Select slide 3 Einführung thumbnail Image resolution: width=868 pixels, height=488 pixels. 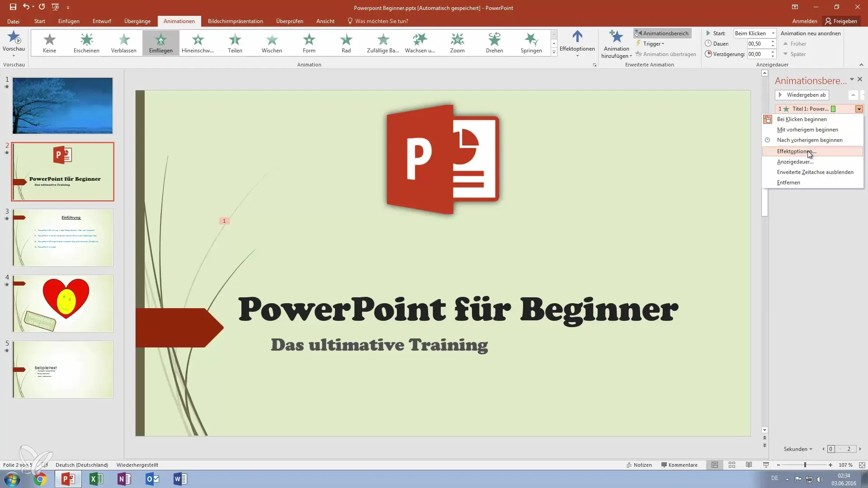tap(62, 238)
